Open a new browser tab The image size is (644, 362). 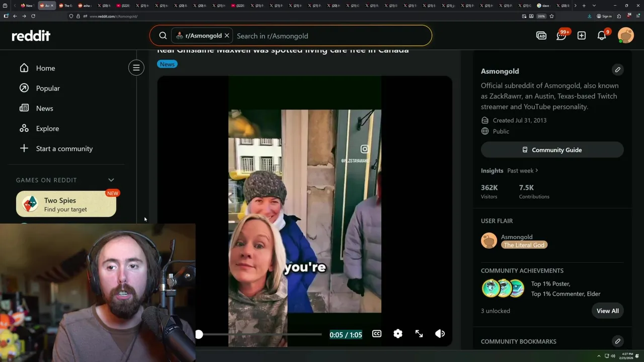(x=584, y=6)
